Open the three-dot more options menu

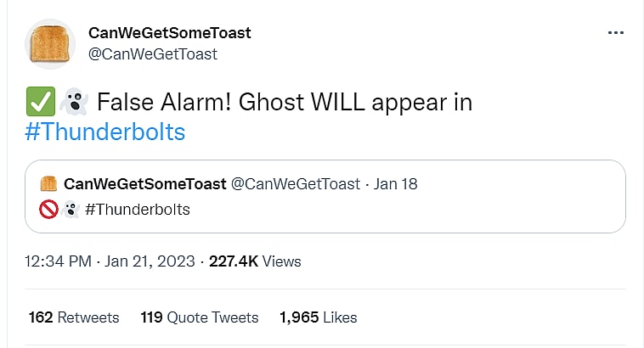coord(616,33)
